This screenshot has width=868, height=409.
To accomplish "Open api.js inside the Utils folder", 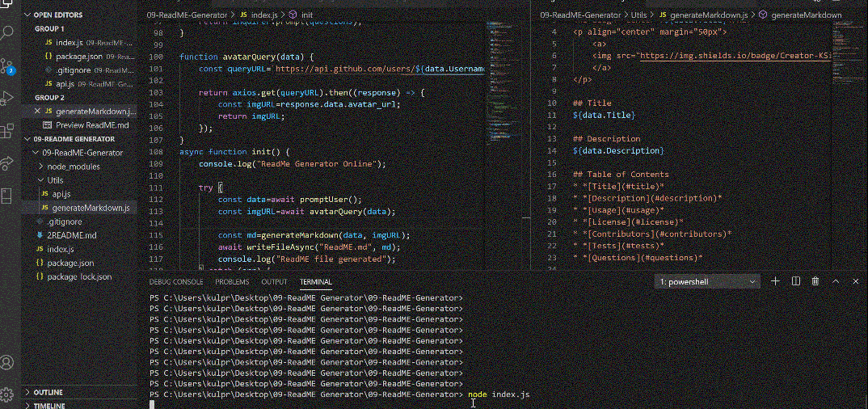I will [x=79, y=194].
